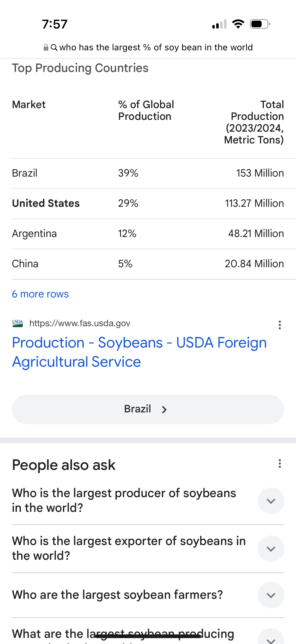296x644 pixels.
Task: Expand largest soybean producing question chevron
Action: point(271,639)
